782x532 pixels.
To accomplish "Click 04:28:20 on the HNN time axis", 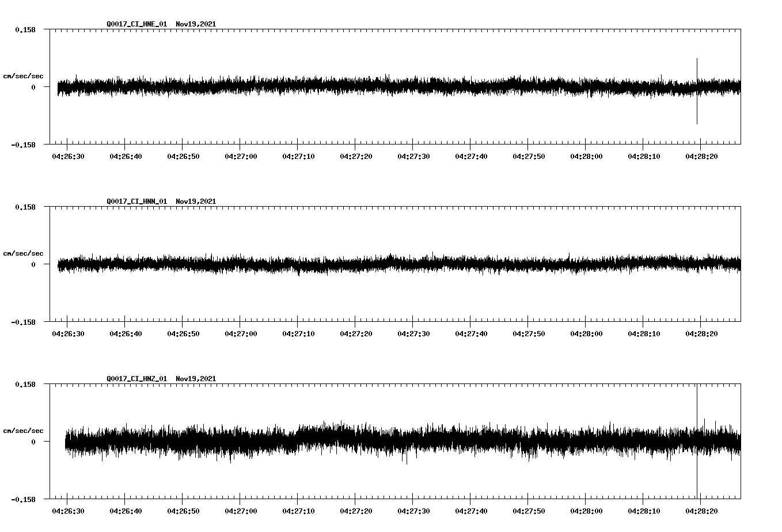I will pyautogui.click(x=701, y=333).
